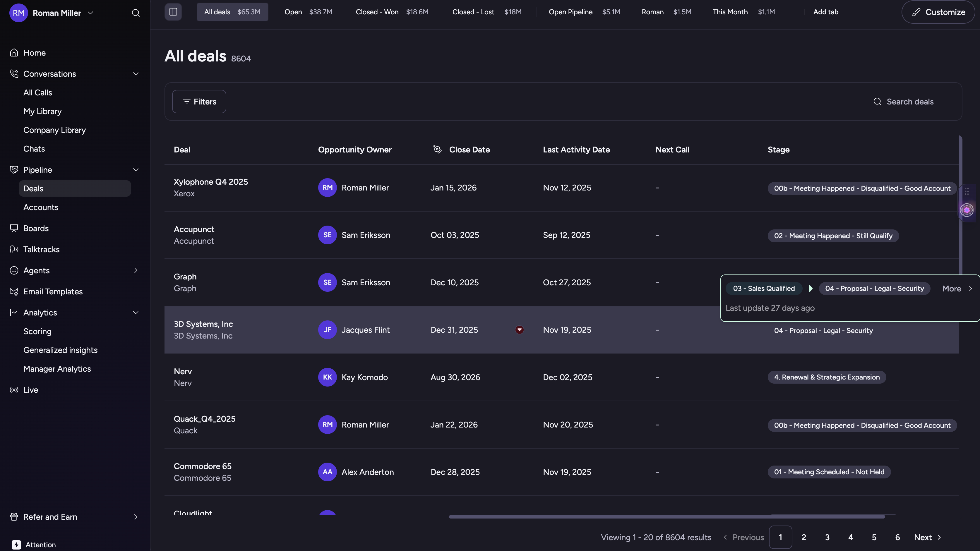Click the RM avatar for Roman Miller in header
The image size is (980, 551).
pyautogui.click(x=19, y=13)
